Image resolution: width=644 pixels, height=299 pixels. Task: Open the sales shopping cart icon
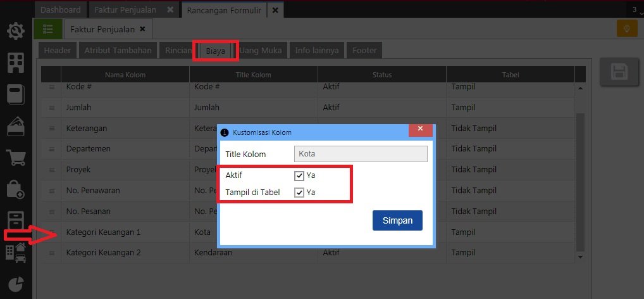[x=16, y=158]
